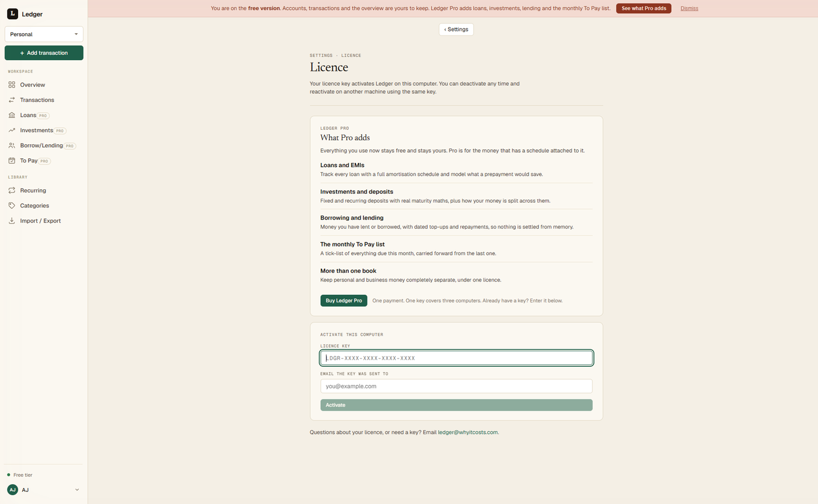Click the PRO badge next to To Pay
This screenshot has width=818, height=504.
[x=44, y=161]
